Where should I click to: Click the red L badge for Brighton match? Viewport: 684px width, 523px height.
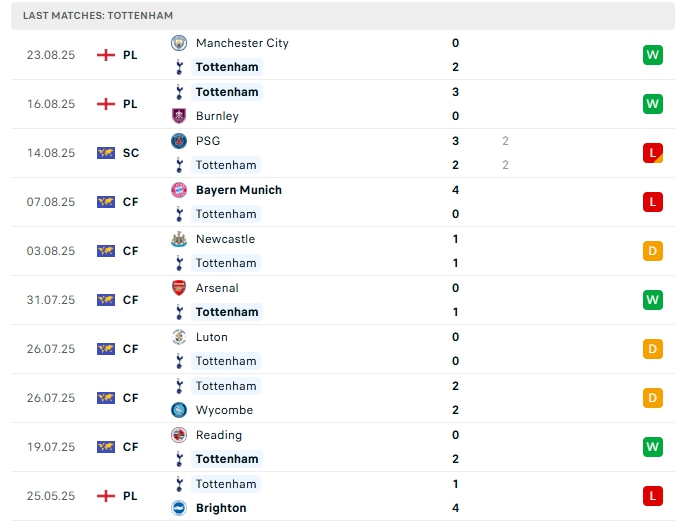[653, 496]
